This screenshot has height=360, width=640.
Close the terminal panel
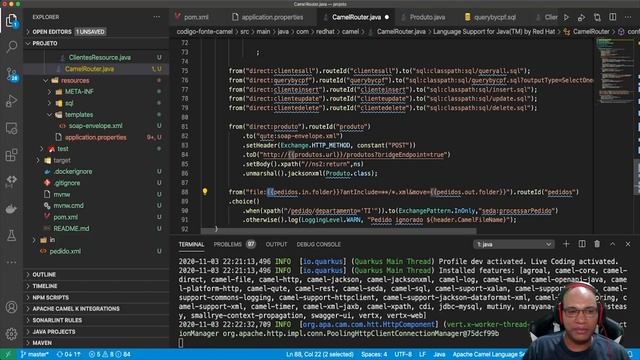[x=628, y=244]
